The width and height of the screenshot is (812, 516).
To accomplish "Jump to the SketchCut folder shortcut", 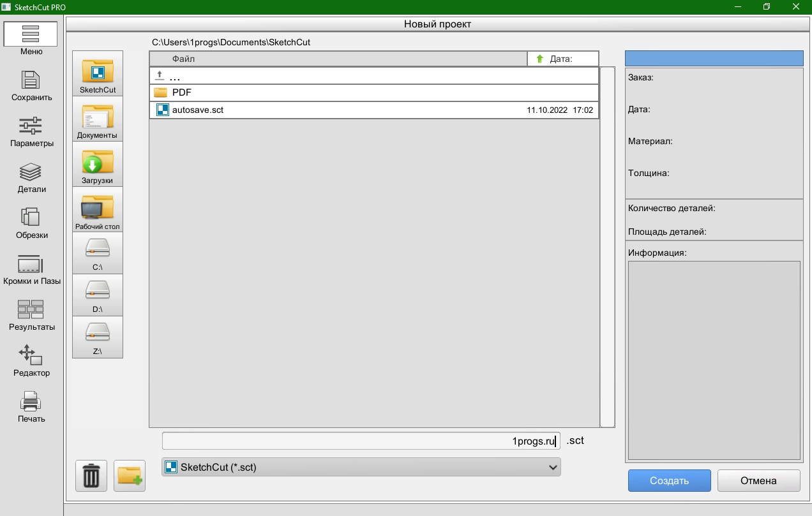I will (x=98, y=74).
